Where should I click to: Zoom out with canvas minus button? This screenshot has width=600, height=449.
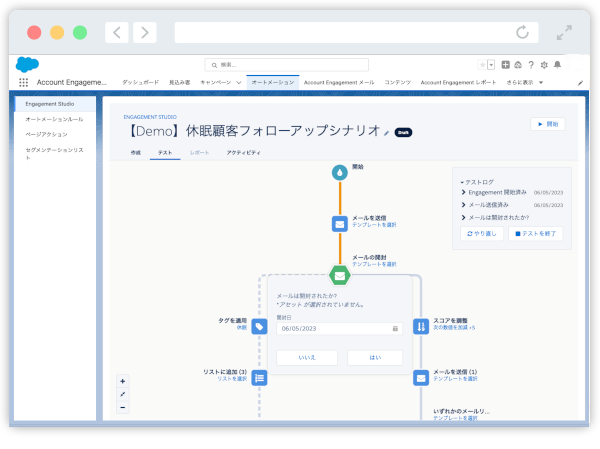123,407
